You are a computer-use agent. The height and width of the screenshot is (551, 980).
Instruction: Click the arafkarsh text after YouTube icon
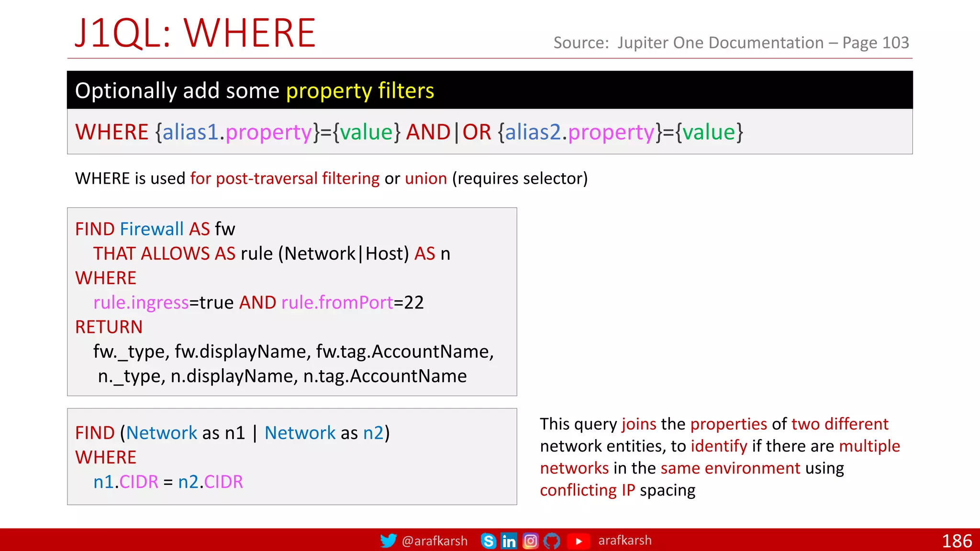tap(625, 540)
